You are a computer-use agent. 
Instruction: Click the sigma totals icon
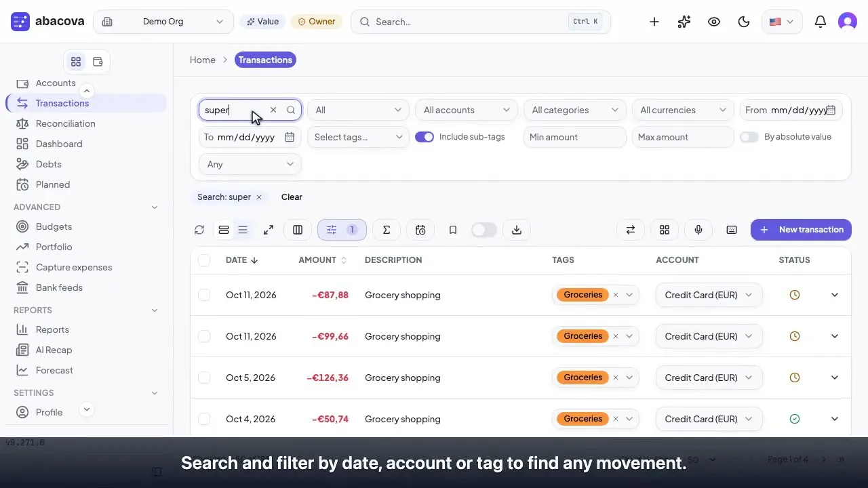point(387,230)
